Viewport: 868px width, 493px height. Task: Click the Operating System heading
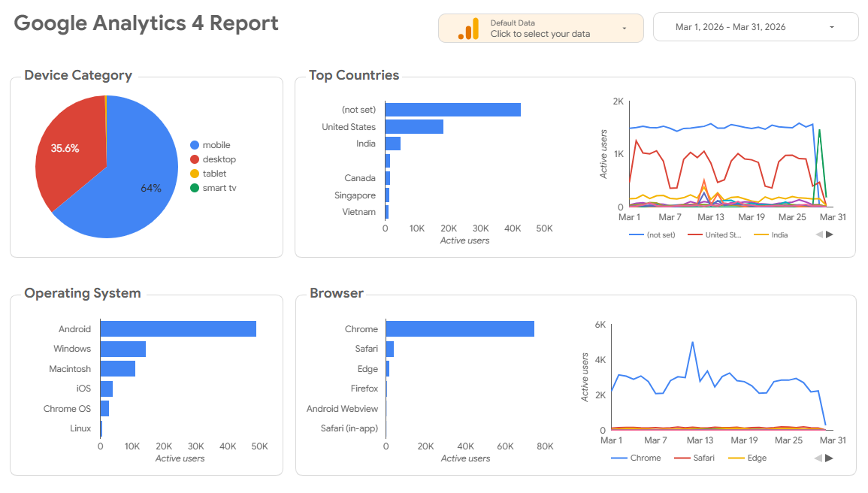pyautogui.click(x=83, y=293)
